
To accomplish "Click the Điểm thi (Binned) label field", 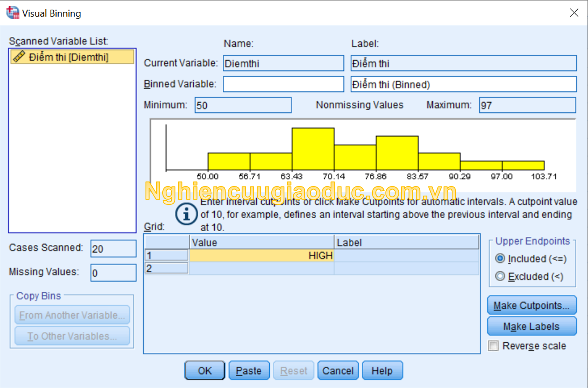I will click(x=463, y=84).
